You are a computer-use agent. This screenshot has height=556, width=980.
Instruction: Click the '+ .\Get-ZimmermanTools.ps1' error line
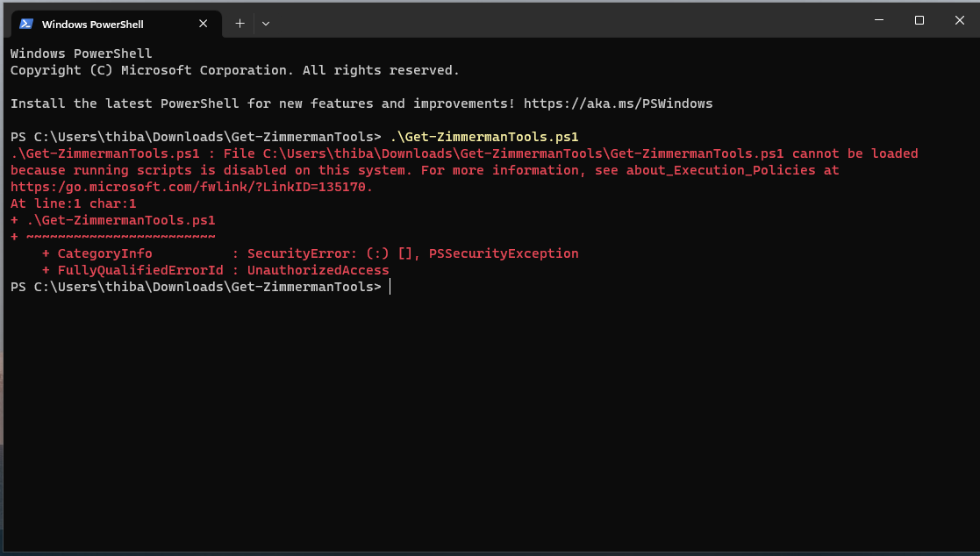coord(113,220)
